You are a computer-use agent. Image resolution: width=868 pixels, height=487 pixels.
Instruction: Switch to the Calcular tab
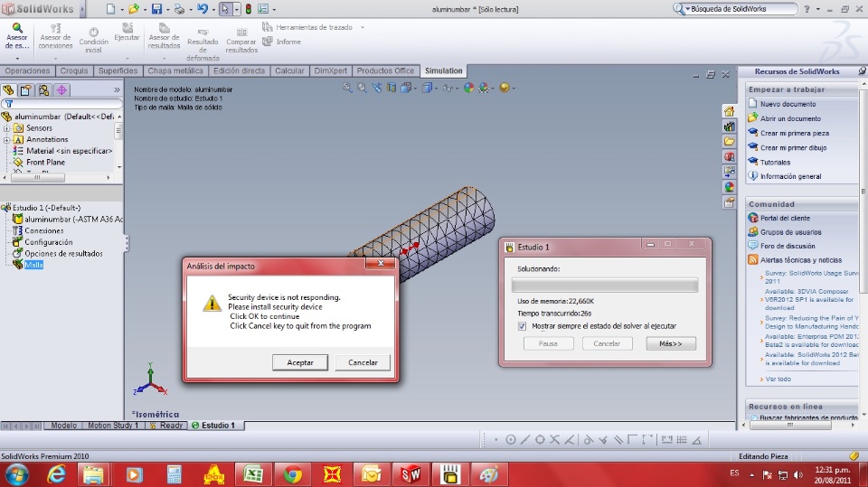pyautogui.click(x=289, y=70)
